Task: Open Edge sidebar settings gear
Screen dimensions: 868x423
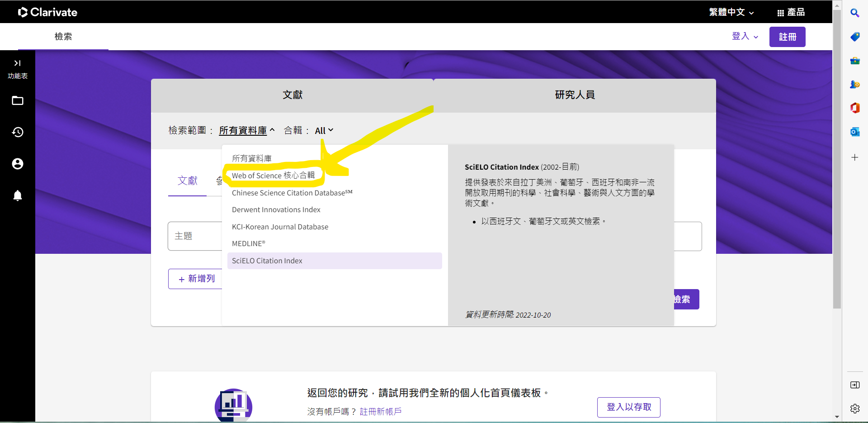Action: (855, 409)
